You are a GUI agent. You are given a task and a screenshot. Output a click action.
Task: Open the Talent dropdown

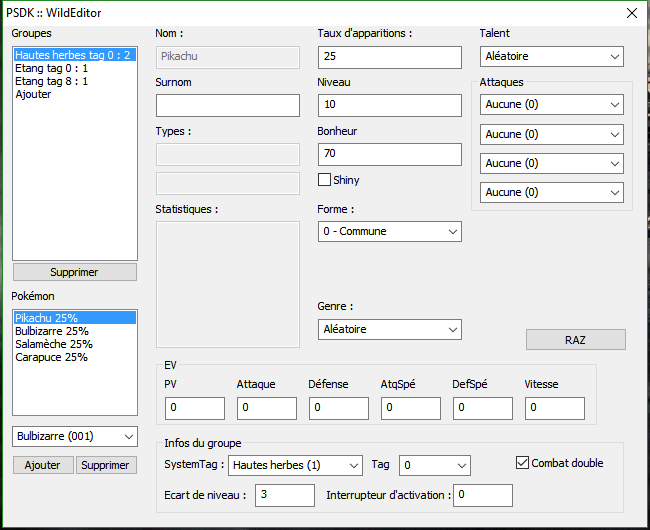(x=552, y=56)
